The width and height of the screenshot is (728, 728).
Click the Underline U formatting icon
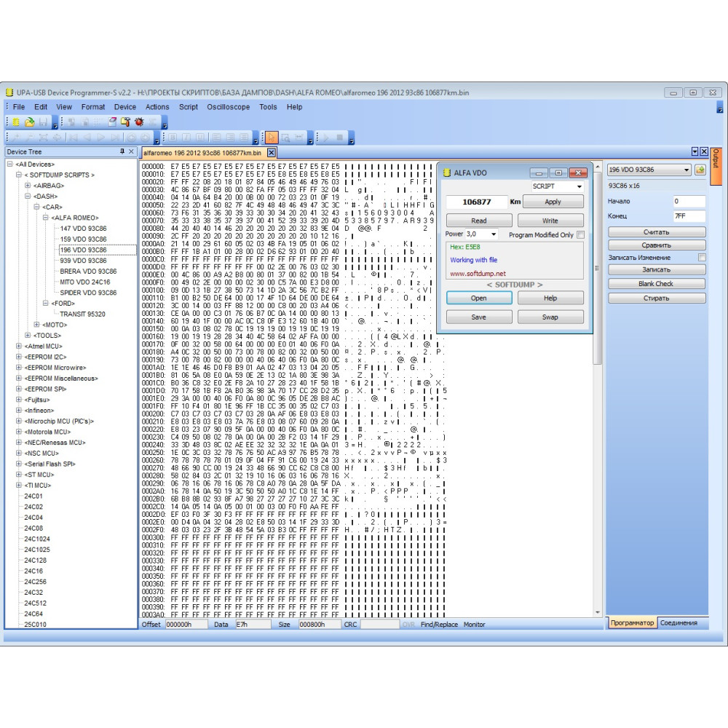tap(200, 138)
